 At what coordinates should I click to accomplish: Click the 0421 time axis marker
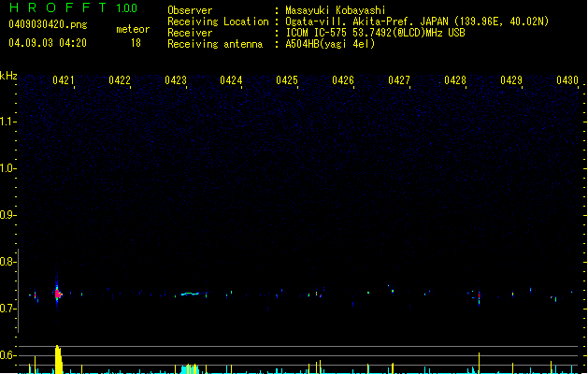pos(63,80)
